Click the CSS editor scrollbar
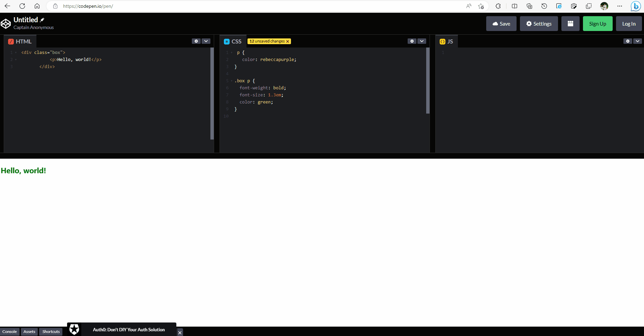The height and width of the screenshot is (336, 644). [428, 81]
